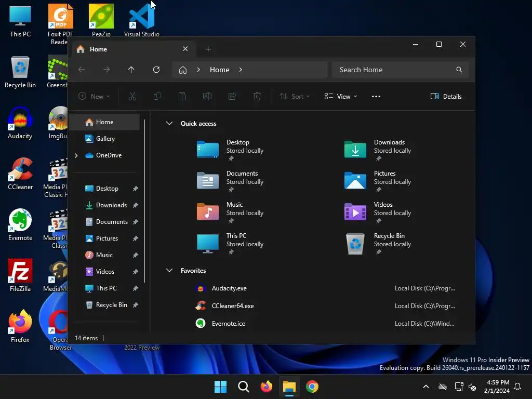The height and width of the screenshot is (399, 532).
Task: Go back with the left arrow button
Action: click(x=82, y=70)
